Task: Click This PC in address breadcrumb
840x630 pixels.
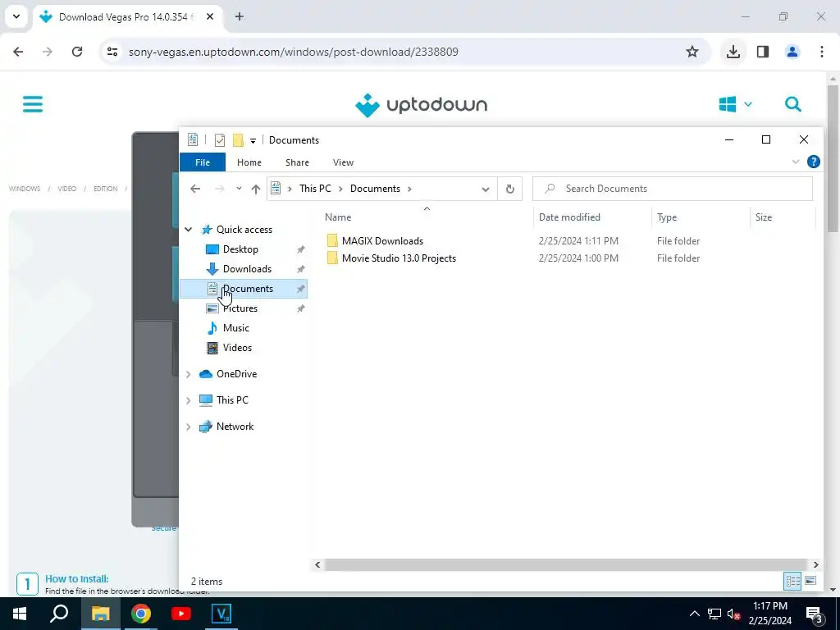Action: (315, 189)
